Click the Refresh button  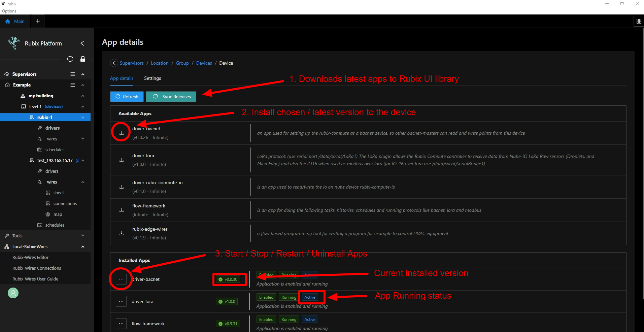tap(127, 97)
